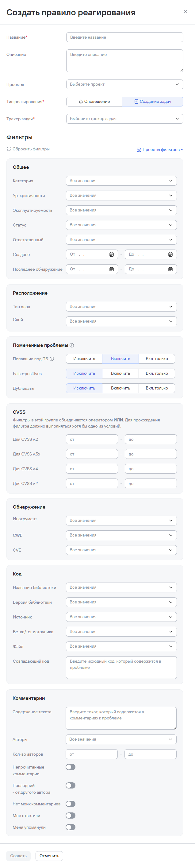The width and height of the screenshot is (195, 868).
Task: Switch to Оповещение reaction type
Action: coord(94,101)
